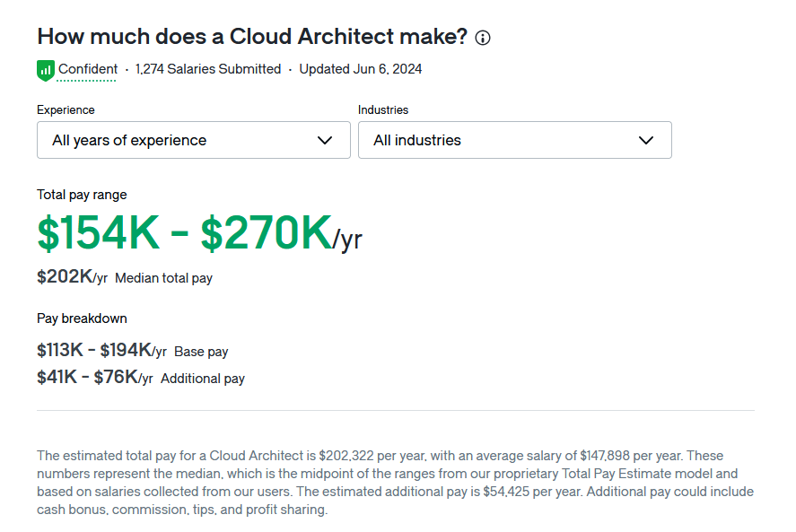Click the Experience field label
The image size is (796, 532).
66,109
